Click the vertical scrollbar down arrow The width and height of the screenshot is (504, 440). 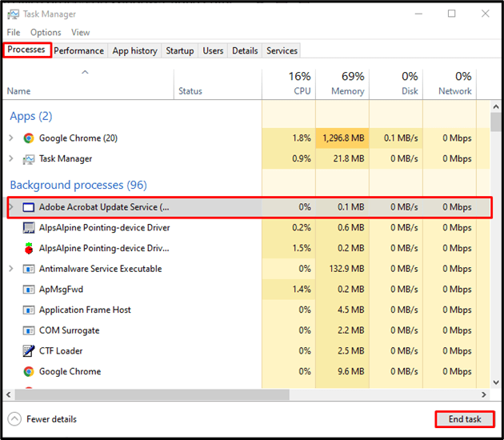[x=496, y=382]
